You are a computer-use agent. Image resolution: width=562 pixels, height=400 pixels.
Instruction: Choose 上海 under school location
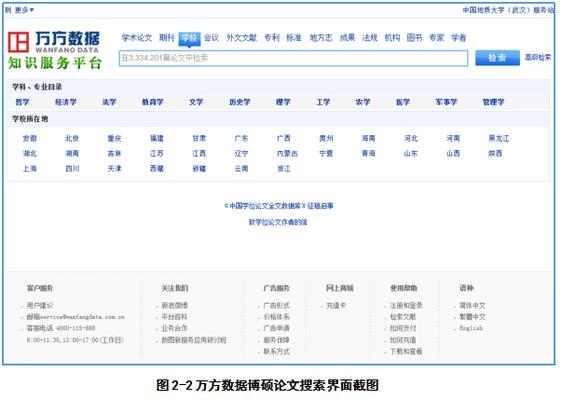[x=30, y=168]
